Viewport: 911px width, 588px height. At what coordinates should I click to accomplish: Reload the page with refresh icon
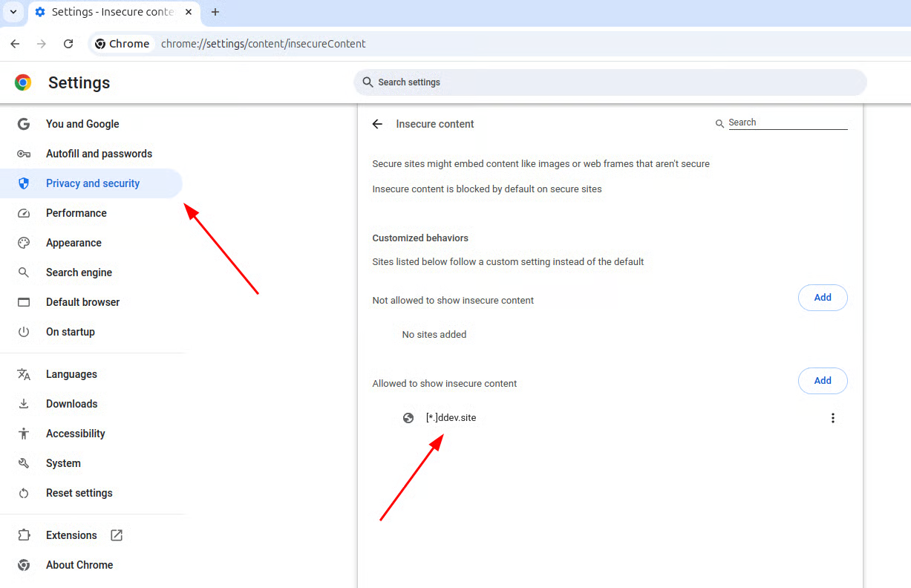68,44
